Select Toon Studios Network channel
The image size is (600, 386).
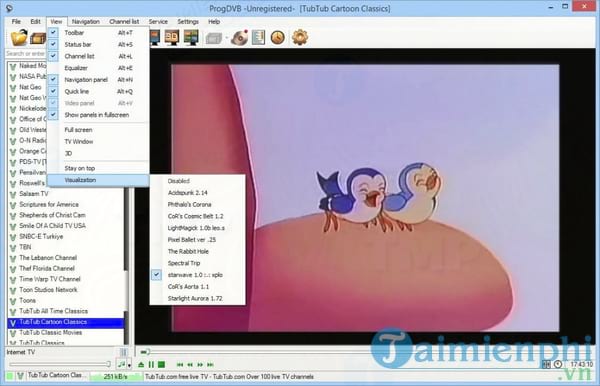tap(66, 290)
